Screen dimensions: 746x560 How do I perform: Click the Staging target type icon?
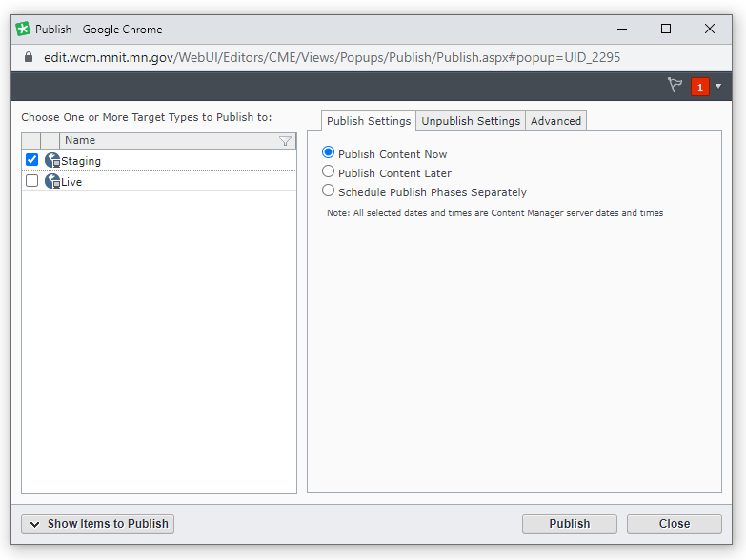click(x=52, y=161)
